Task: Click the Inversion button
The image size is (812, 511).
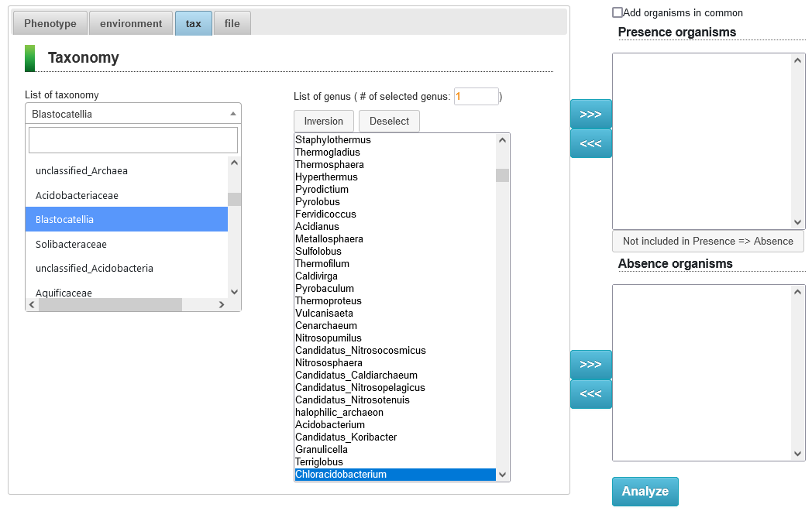Action: [x=323, y=121]
